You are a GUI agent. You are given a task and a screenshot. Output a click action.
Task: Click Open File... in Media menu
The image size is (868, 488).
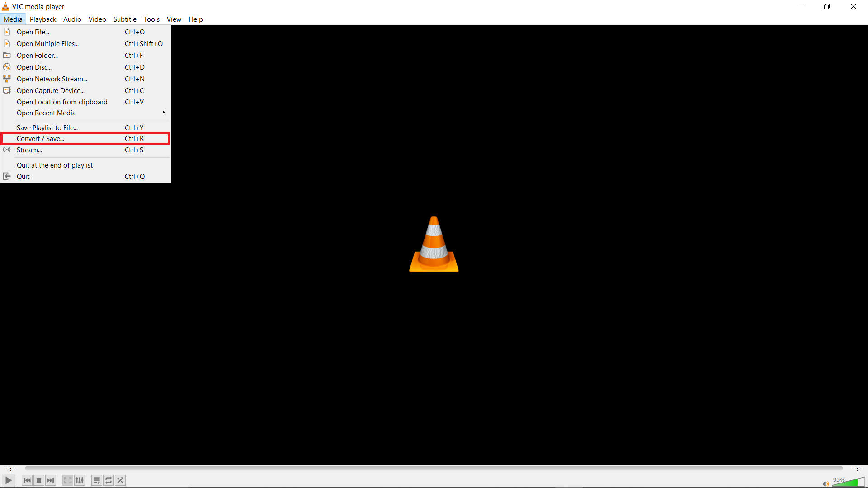click(x=34, y=32)
